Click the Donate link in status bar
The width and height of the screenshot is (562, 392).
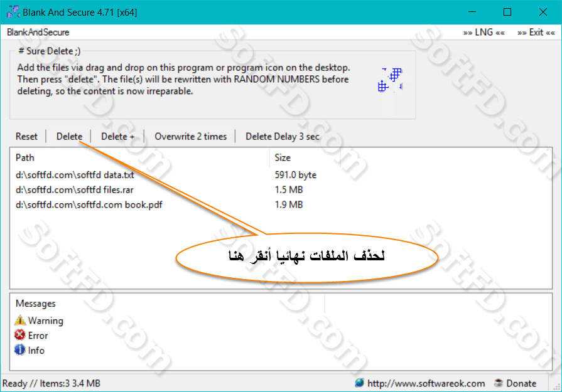click(x=521, y=383)
